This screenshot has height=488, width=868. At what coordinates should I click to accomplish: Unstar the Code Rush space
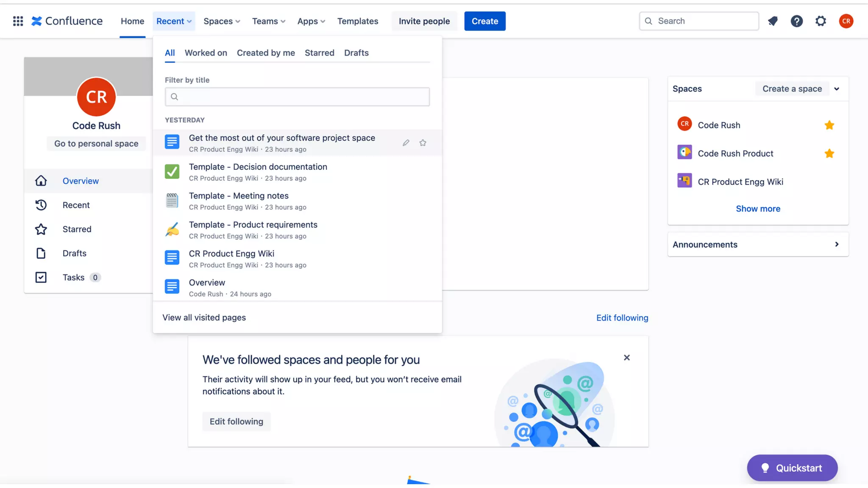(829, 125)
